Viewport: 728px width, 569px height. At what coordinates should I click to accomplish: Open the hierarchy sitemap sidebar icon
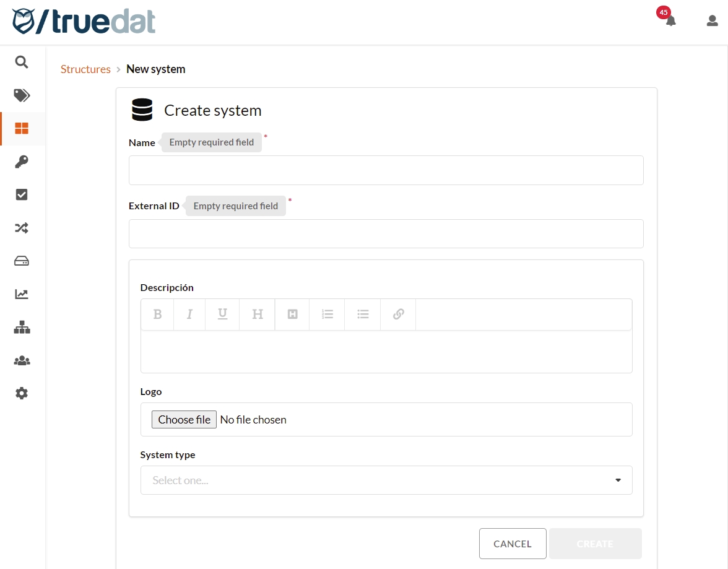pyautogui.click(x=22, y=328)
